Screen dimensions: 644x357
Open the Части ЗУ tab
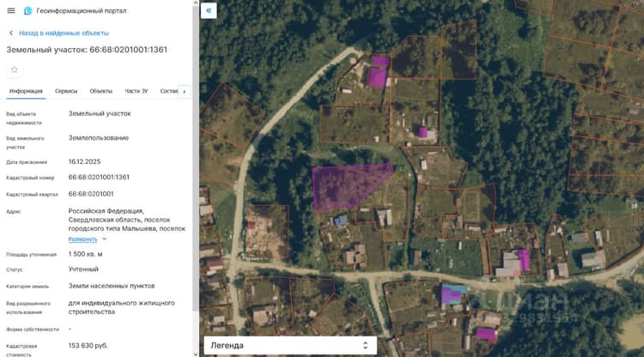[137, 91]
